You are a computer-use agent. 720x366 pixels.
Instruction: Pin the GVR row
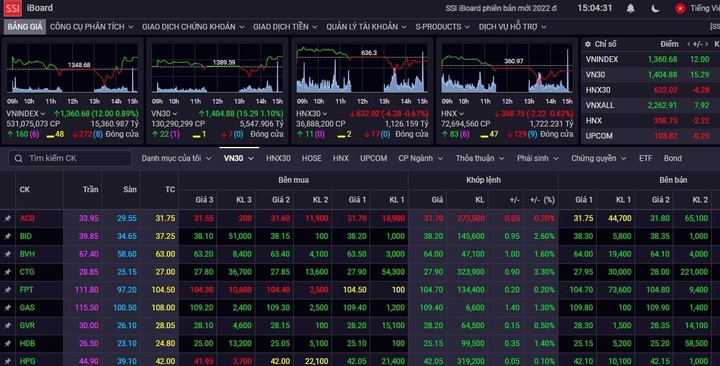pos(8,326)
